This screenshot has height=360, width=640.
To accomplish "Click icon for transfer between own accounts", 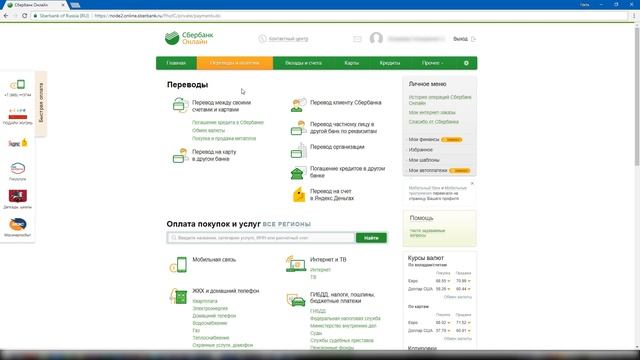I will tap(180, 105).
